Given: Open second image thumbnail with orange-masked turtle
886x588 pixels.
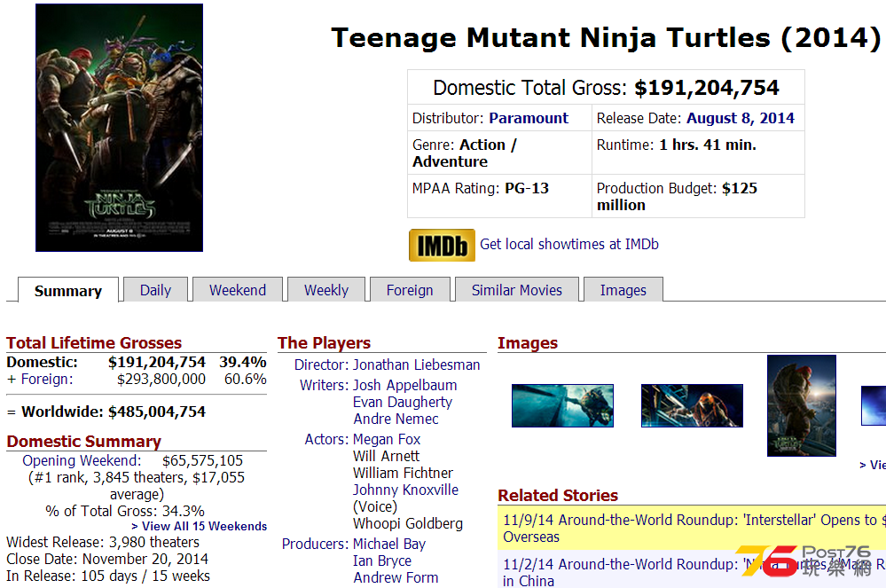Looking at the screenshot, I should coord(692,405).
